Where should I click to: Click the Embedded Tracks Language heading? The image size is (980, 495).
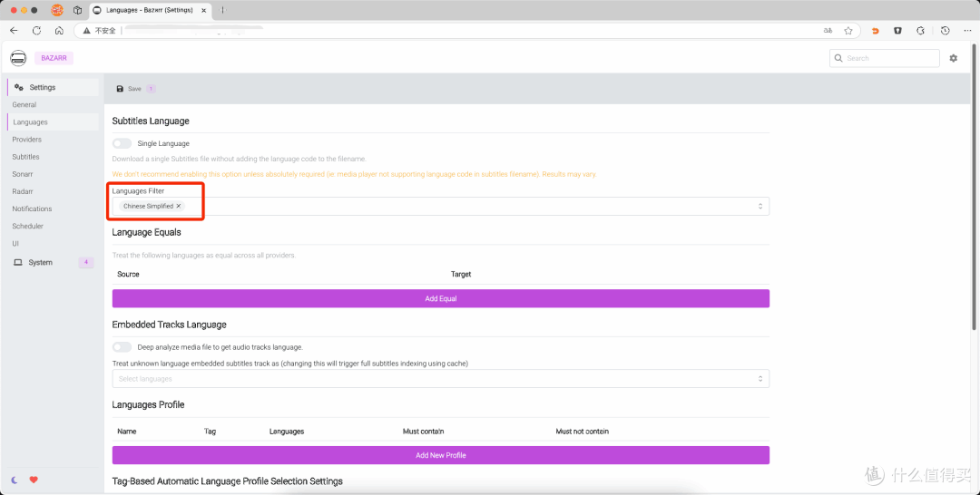170,325
